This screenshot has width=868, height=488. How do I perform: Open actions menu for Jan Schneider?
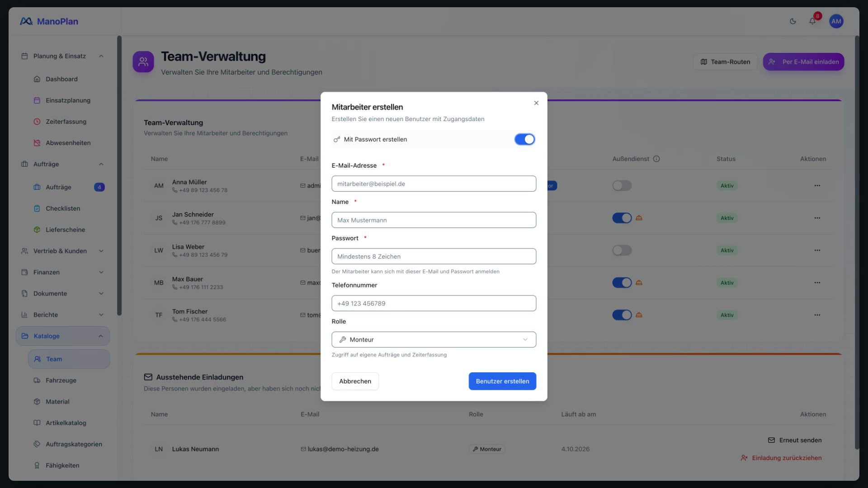click(x=817, y=218)
